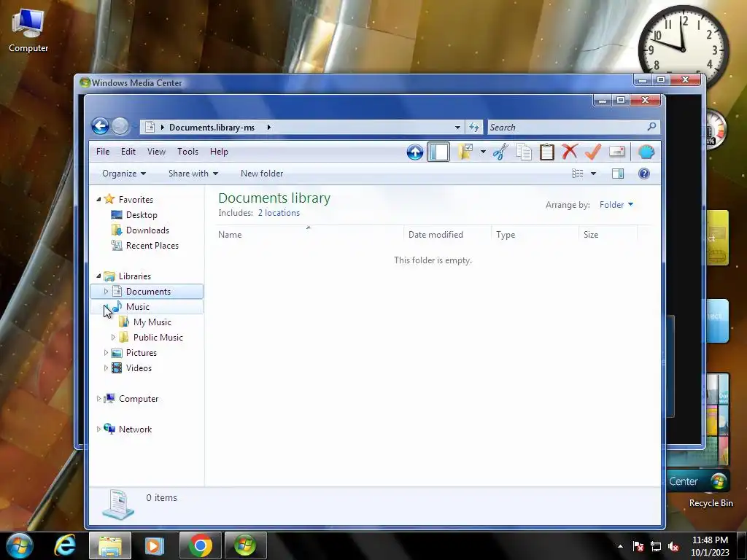Launch Internet Explorer from taskbar
This screenshot has height=560, width=747.
pyautogui.click(x=65, y=545)
